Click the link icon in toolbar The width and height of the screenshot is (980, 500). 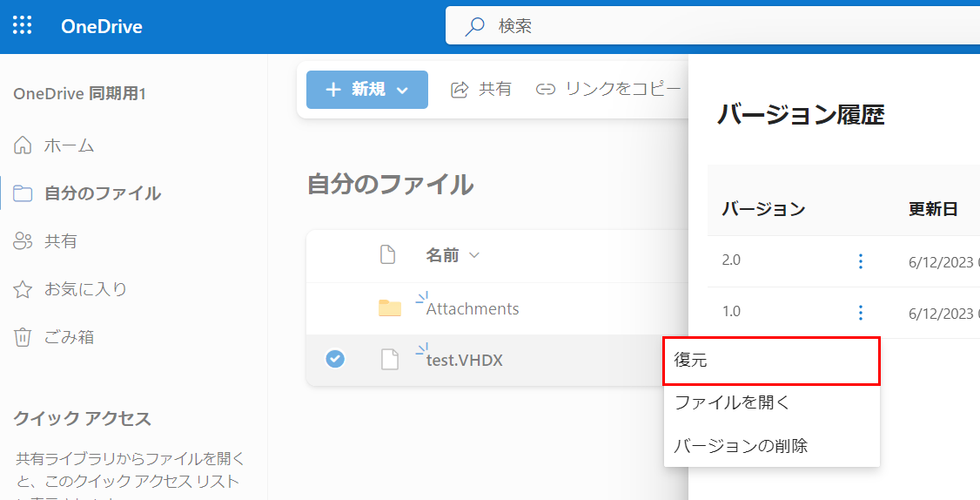coord(546,90)
